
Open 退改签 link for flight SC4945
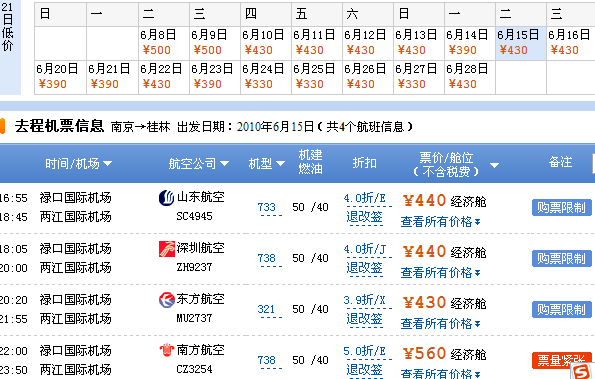364,217
